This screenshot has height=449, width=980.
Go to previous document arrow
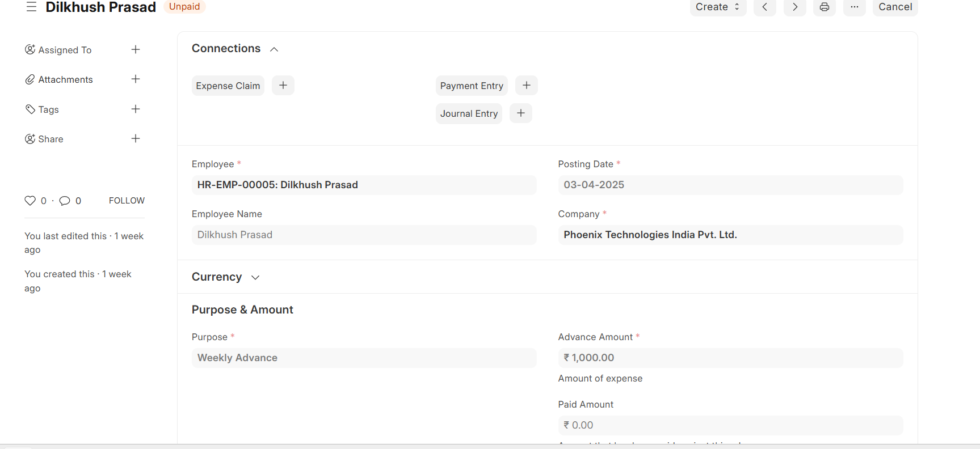point(764,7)
